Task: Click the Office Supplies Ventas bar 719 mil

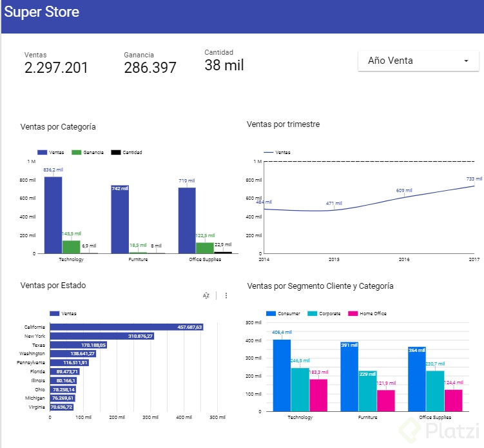Action: pos(187,220)
